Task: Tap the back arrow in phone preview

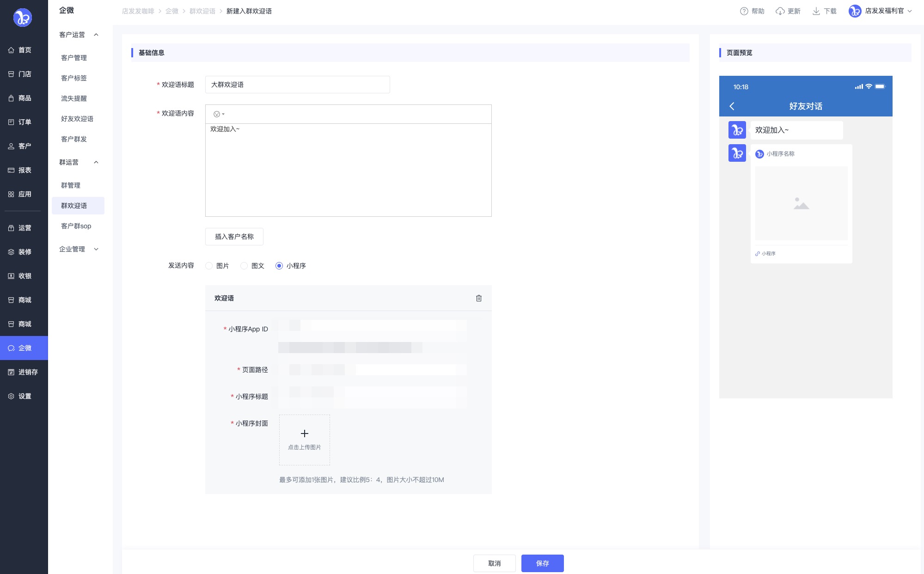Action: (732, 106)
